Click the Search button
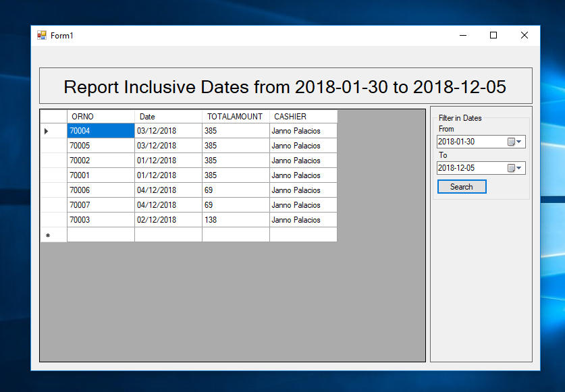 click(x=462, y=187)
